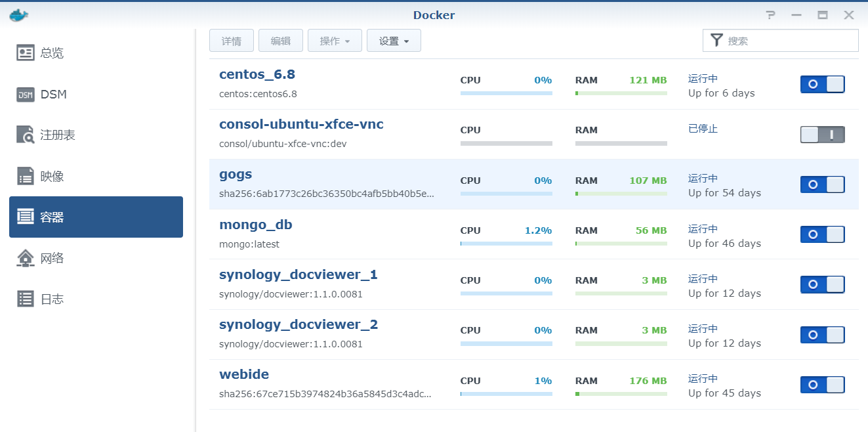Click the 编辑 edit button

tap(281, 41)
